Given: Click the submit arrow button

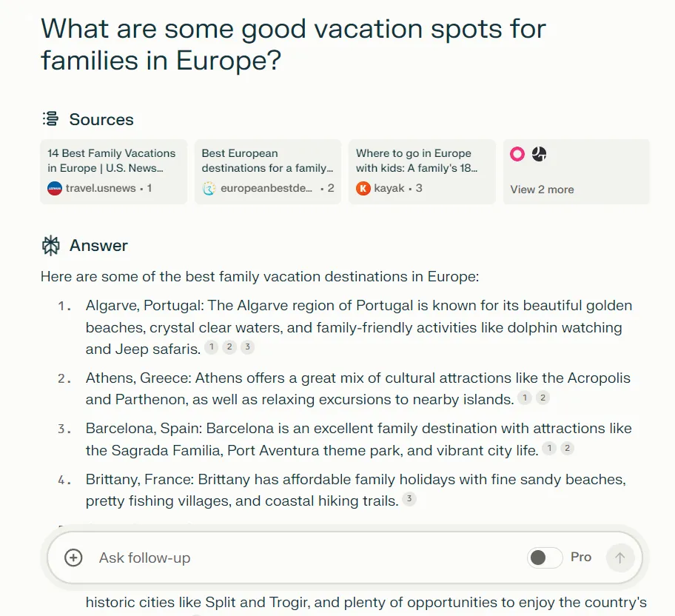Looking at the screenshot, I should 620,558.
